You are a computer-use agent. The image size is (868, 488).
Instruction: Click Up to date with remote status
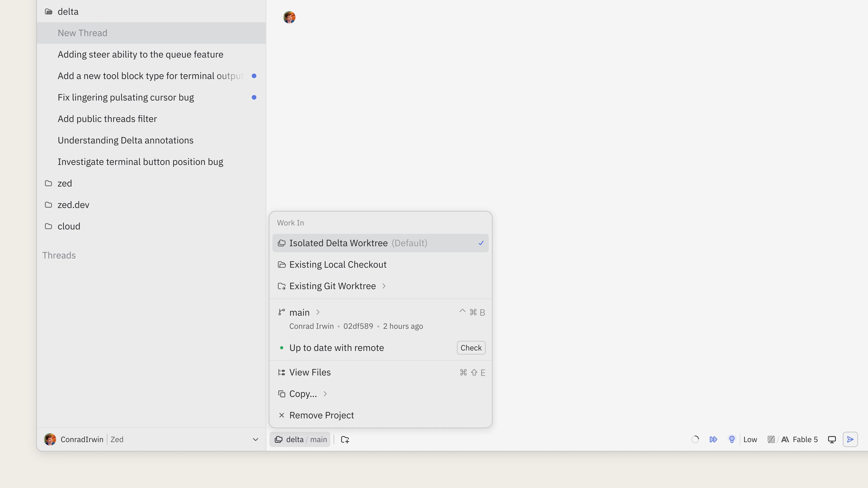coord(336,348)
